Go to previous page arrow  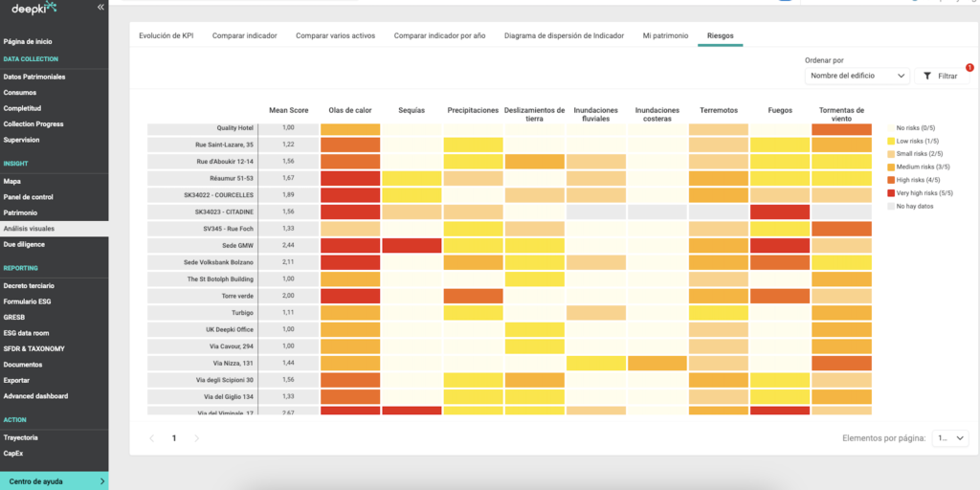(x=151, y=438)
